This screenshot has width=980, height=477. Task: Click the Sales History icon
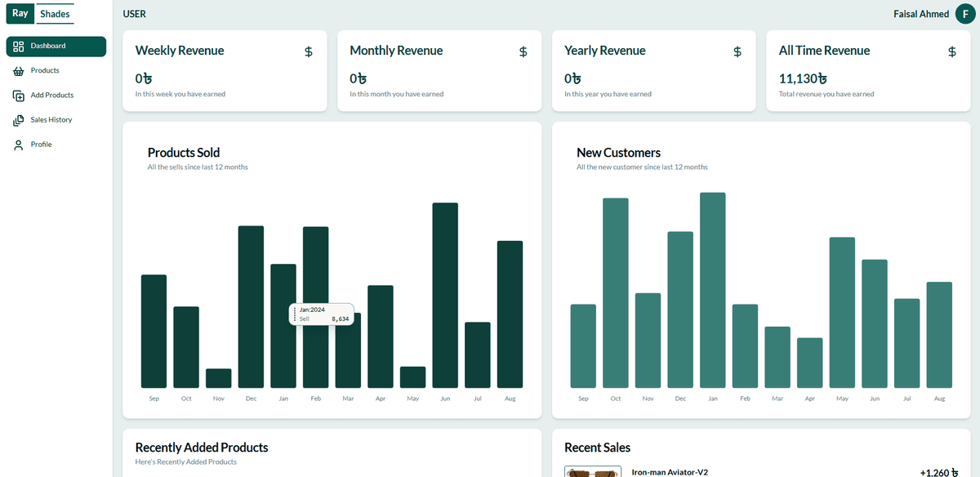coord(19,120)
